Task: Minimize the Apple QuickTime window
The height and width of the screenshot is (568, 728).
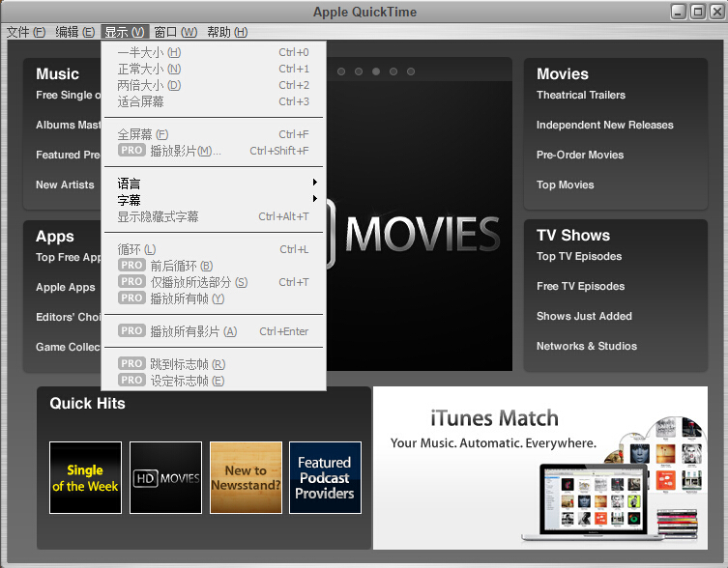Action: point(679,12)
